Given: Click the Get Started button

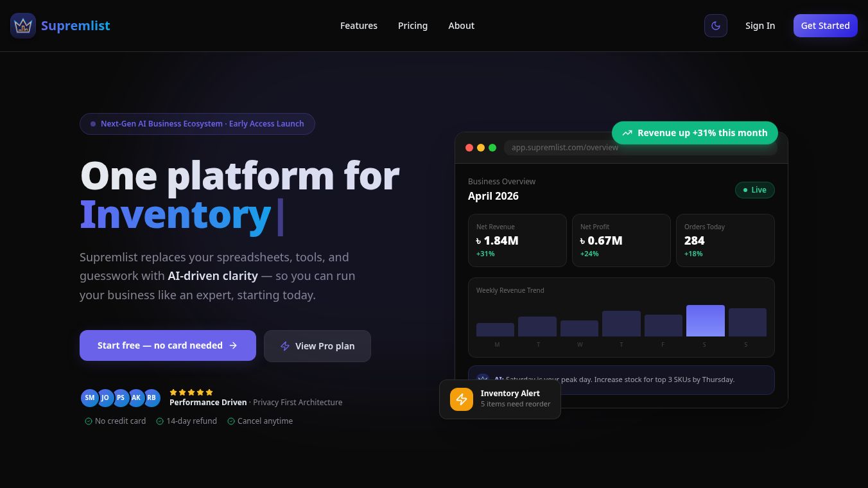Looking at the screenshot, I should point(826,26).
